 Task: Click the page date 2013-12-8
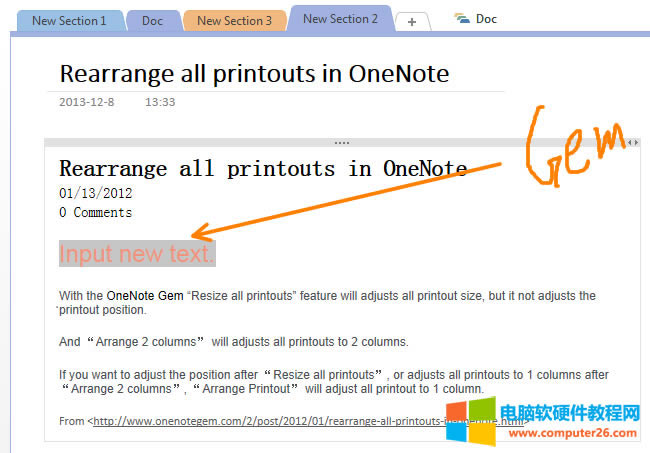[x=87, y=102]
